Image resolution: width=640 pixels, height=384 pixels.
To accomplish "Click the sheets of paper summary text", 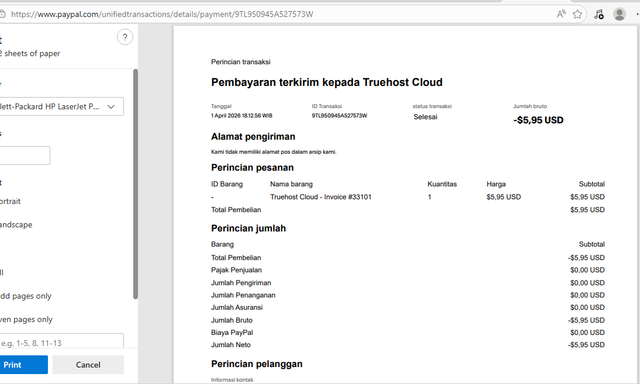I will 30,53.
